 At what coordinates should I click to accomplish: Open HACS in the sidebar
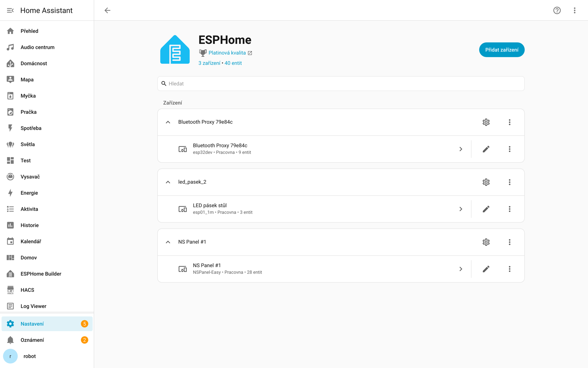(47, 290)
